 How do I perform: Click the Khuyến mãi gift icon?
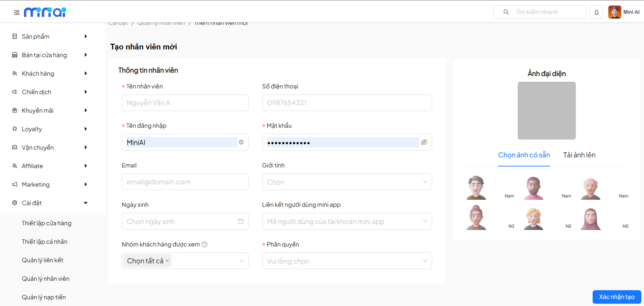tap(14, 110)
